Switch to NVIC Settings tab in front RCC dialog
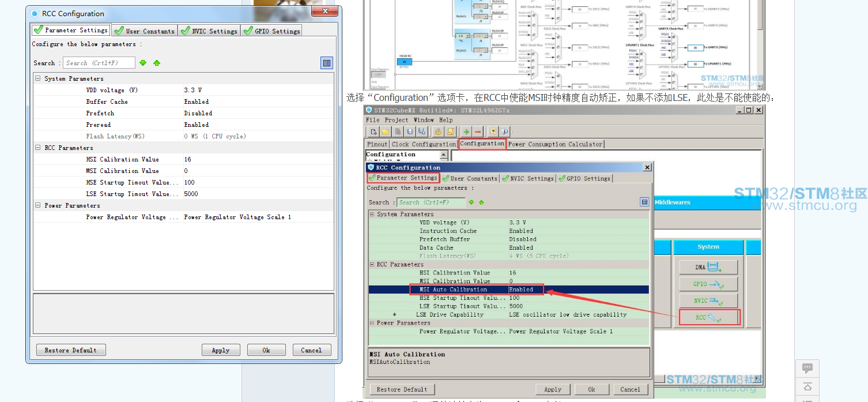Screen dimensions: 868x402 tap(209, 31)
